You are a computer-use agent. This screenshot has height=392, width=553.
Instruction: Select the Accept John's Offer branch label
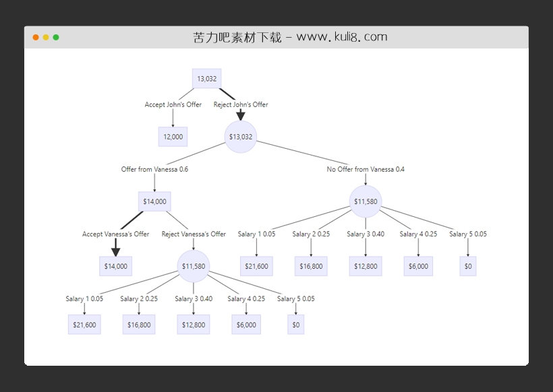pos(173,104)
